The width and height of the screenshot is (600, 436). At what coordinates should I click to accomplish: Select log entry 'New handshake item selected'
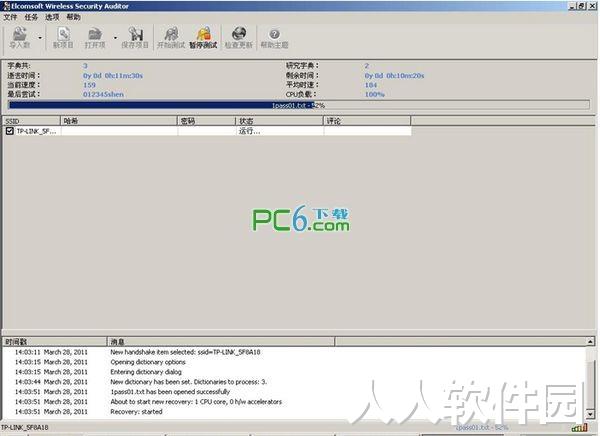[185, 352]
